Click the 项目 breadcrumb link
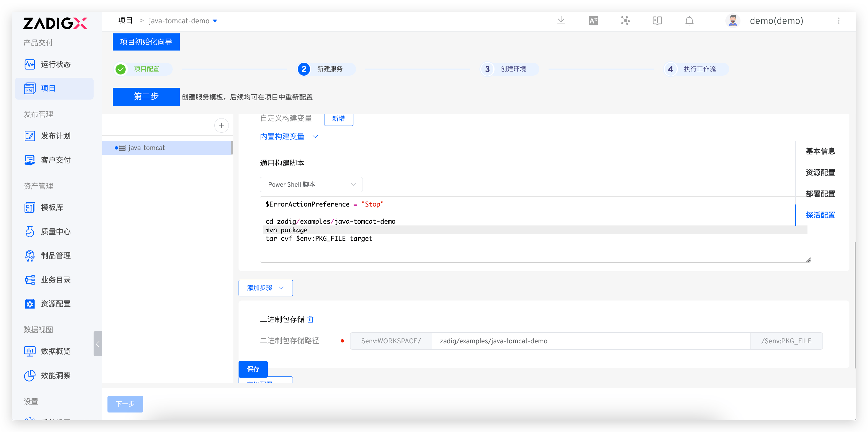The height and width of the screenshot is (432, 868). pos(125,21)
